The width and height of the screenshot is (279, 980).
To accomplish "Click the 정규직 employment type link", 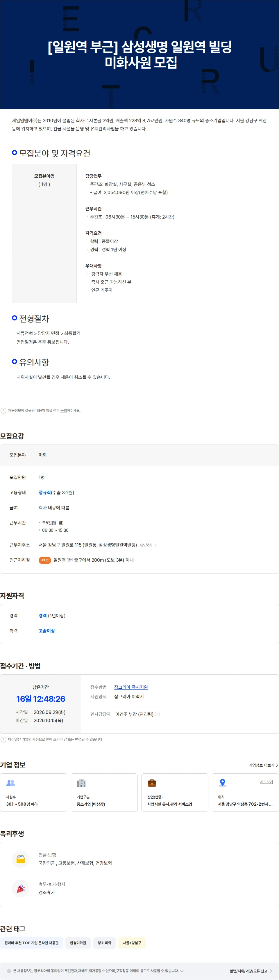I will pos(44,493).
